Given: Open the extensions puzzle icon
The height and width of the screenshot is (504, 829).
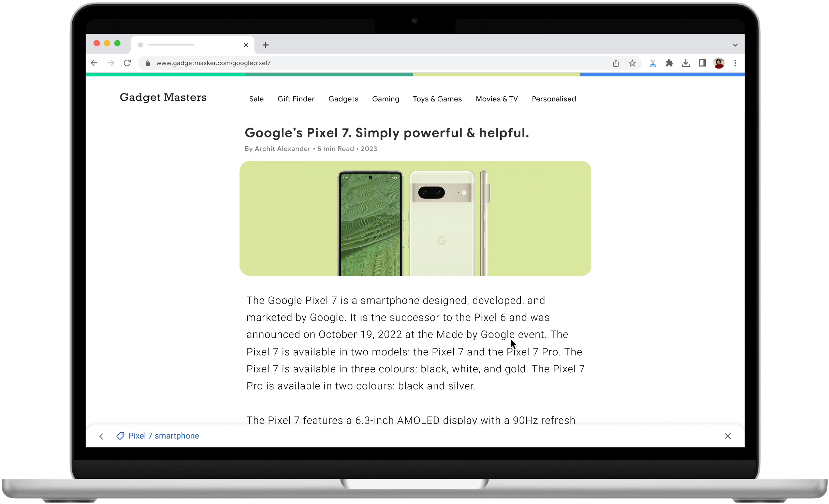Looking at the screenshot, I should coord(669,63).
